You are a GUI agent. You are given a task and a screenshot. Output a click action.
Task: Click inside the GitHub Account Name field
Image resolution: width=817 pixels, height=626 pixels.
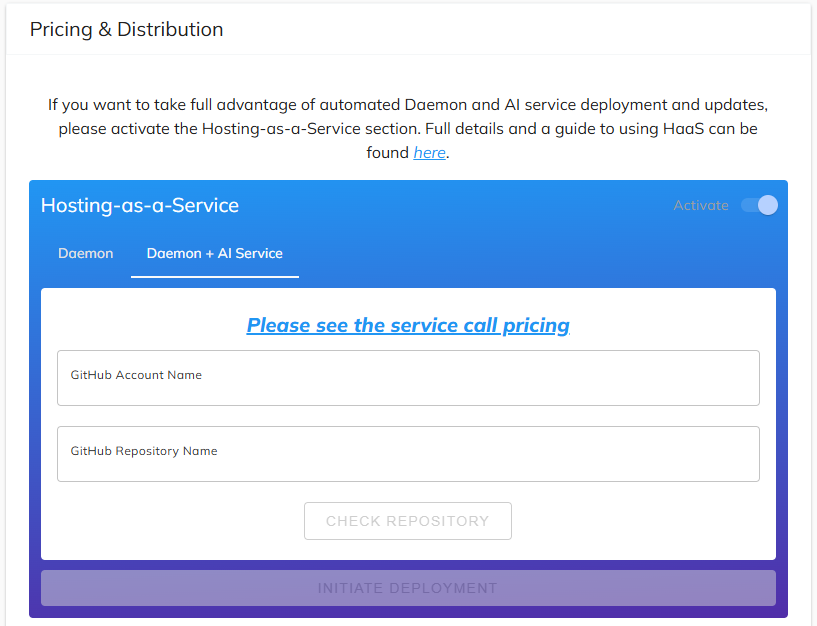click(407, 378)
